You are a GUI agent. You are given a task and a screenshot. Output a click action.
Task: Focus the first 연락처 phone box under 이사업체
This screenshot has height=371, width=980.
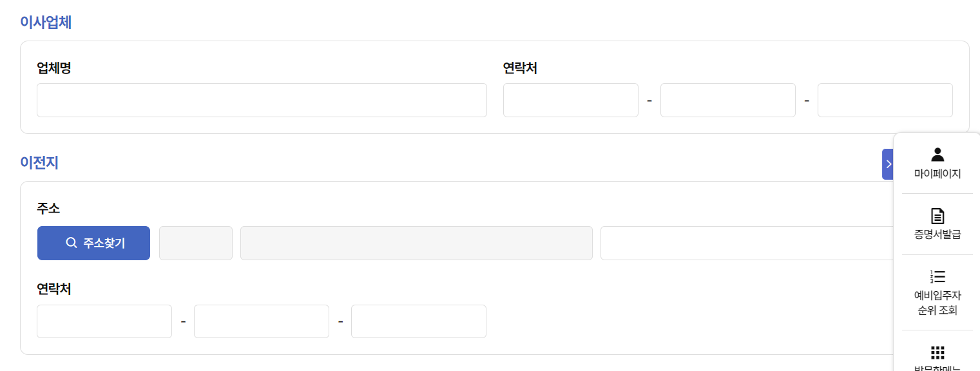pos(570,100)
